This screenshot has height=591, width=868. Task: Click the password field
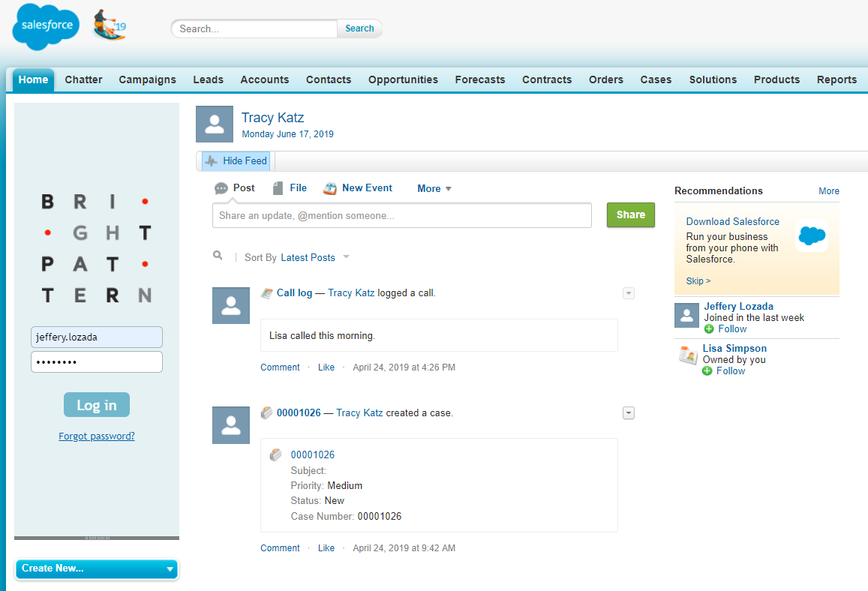click(97, 362)
